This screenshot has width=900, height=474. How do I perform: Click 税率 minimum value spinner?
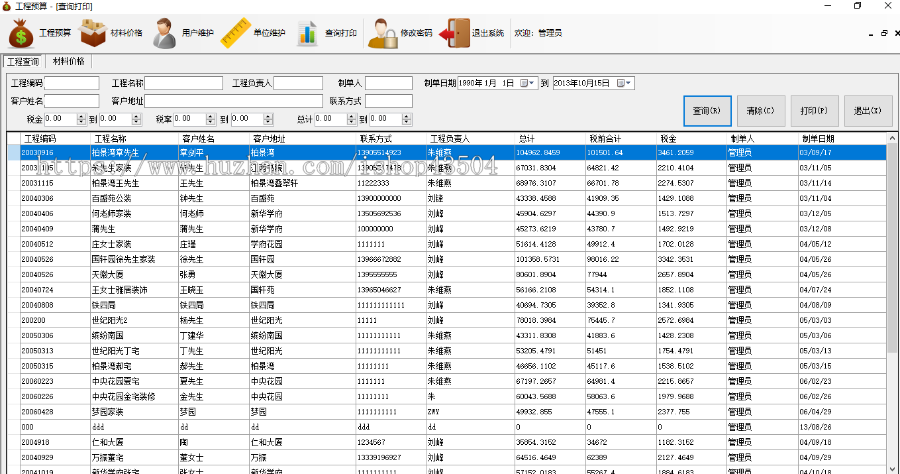point(211,119)
